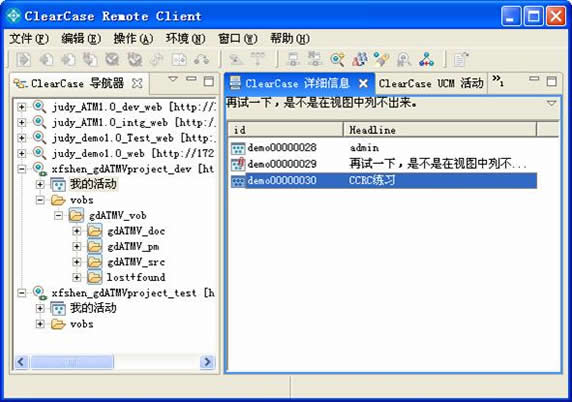Click the view icon beside xfshen_gdATMVproject_dev
572x402 pixels.
pyautogui.click(x=39, y=169)
